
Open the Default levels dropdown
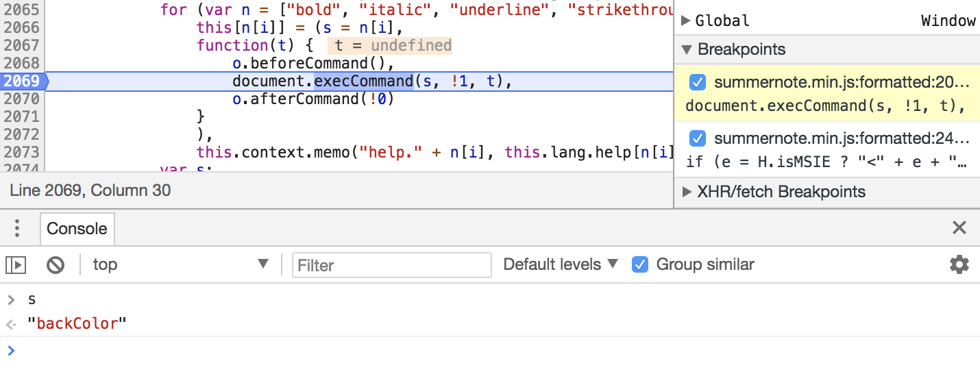pos(561,264)
